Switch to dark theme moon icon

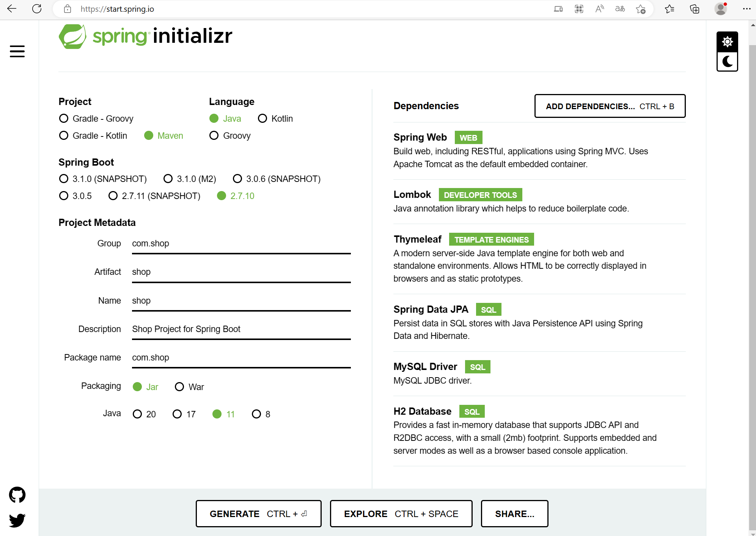coord(727,61)
